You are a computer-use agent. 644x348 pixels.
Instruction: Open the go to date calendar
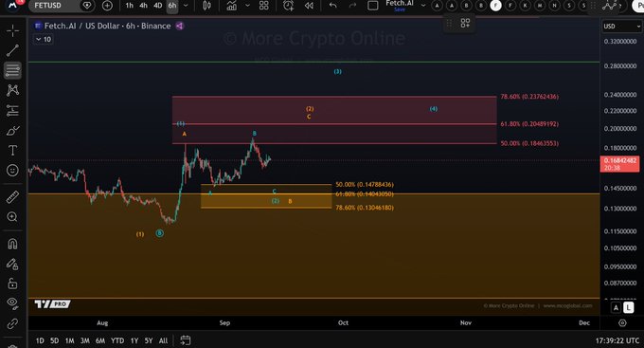186,340
